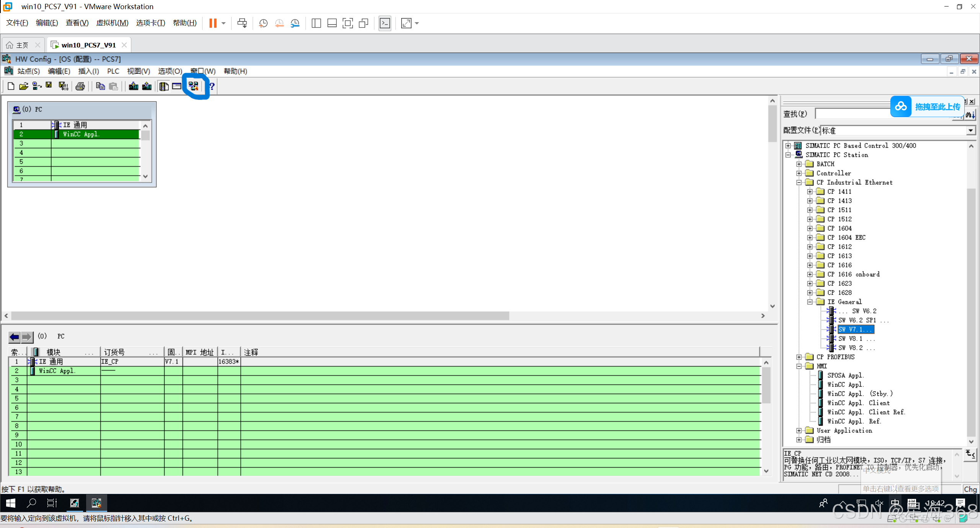Image resolution: width=980 pixels, height=528 pixels.
Task: Click the horizontal scrollbar of station view
Action: tap(260, 316)
